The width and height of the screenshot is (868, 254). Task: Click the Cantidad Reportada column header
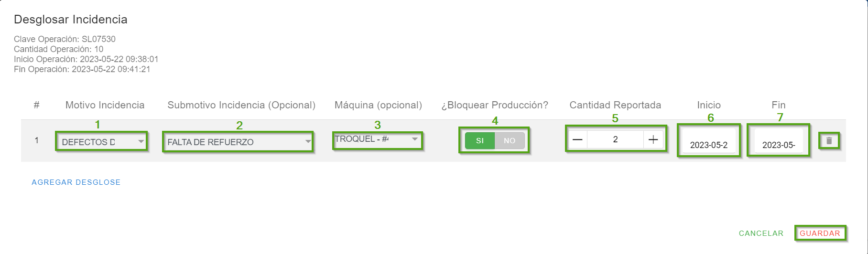pos(615,105)
